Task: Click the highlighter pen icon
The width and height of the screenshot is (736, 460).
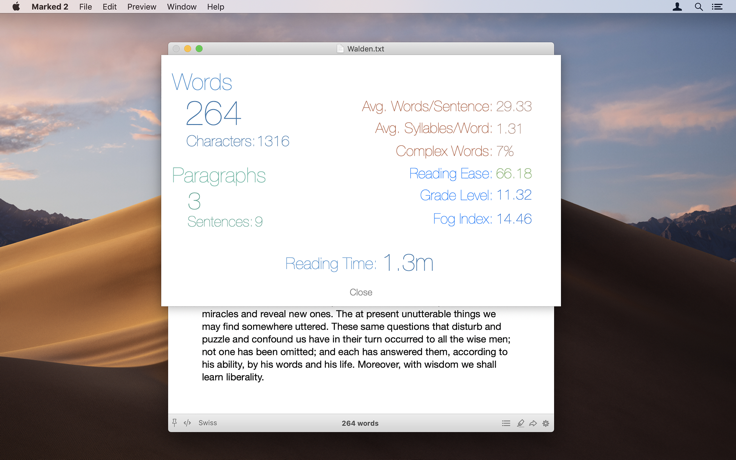Action: [520, 423]
